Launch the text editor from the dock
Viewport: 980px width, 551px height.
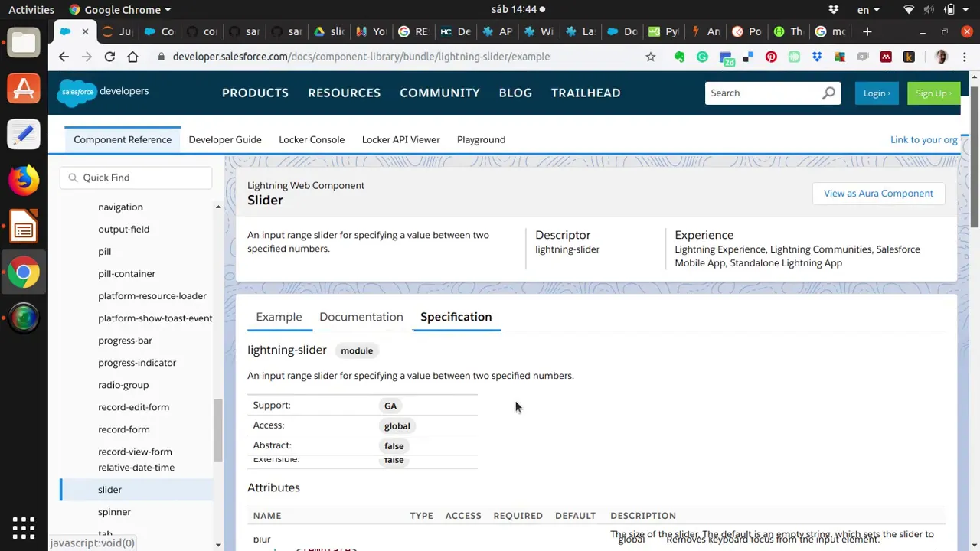[x=24, y=135]
